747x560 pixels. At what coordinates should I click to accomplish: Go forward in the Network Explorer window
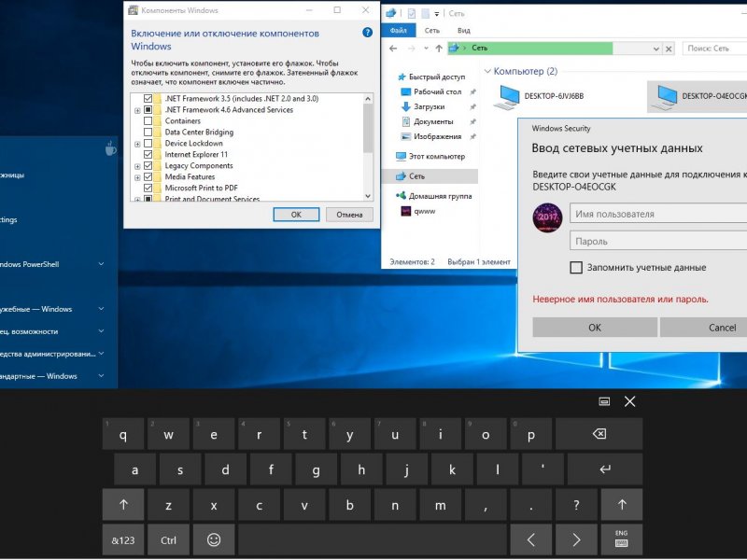coord(411,49)
